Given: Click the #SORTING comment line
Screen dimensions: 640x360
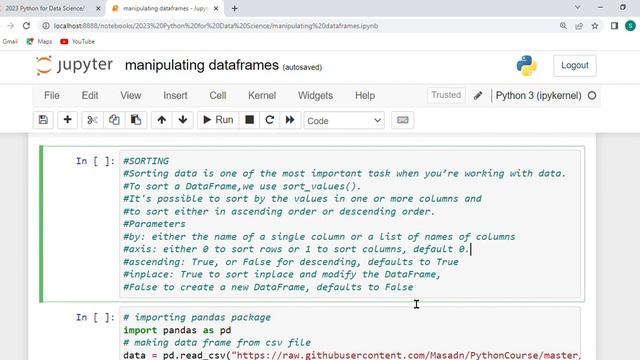Looking at the screenshot, I should pos(146,161).
